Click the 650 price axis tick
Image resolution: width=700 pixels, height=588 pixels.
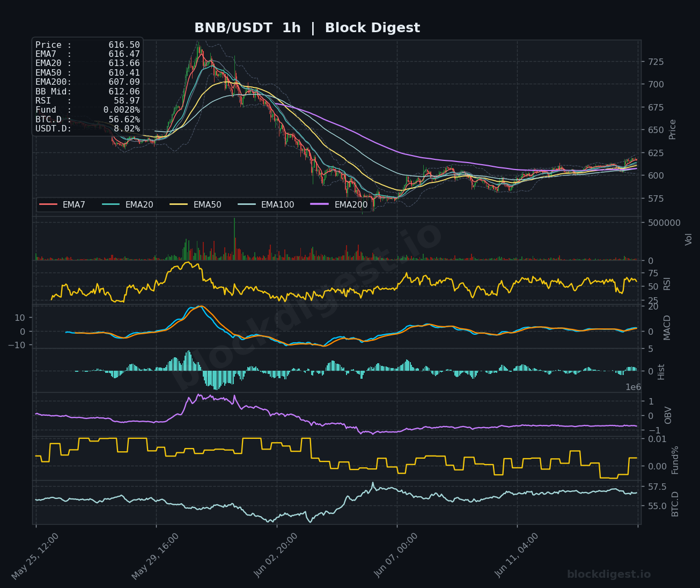655,130
